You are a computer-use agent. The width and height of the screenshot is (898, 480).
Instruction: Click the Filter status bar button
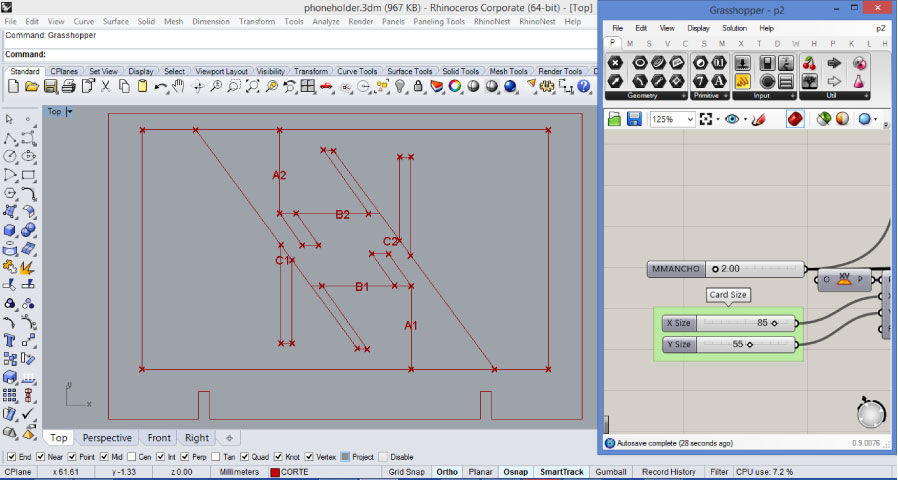point(719,472)
